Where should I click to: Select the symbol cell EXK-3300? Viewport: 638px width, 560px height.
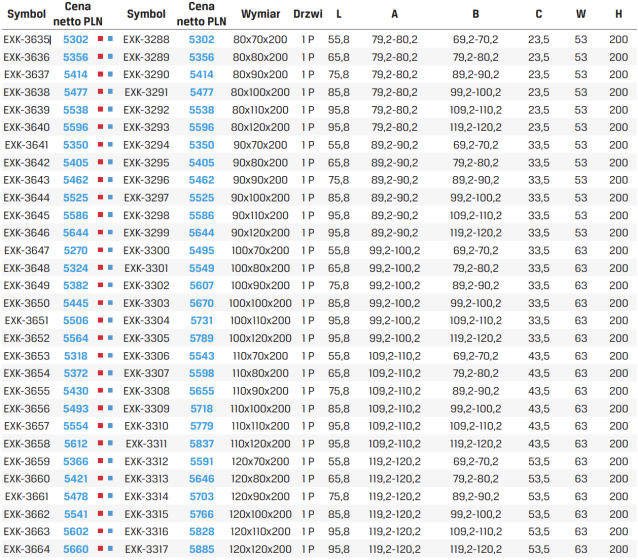pyautogui.click(x=146, y=250)
